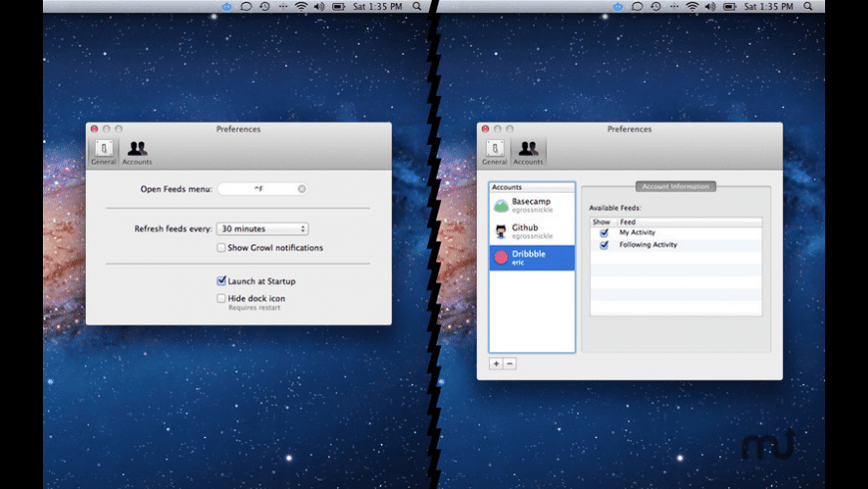
Task: Clear the Open Feeds menu shortcut
Action: pos(301,189)
